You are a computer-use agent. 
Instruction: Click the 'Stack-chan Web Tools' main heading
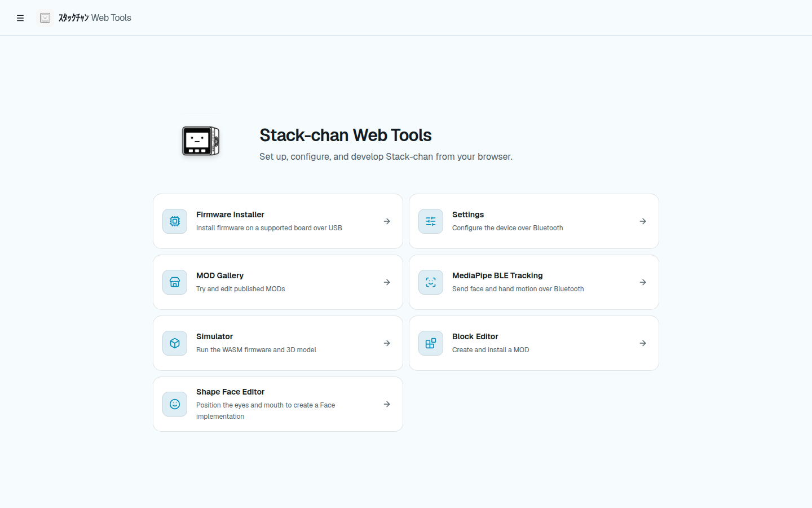click(346, 135)
